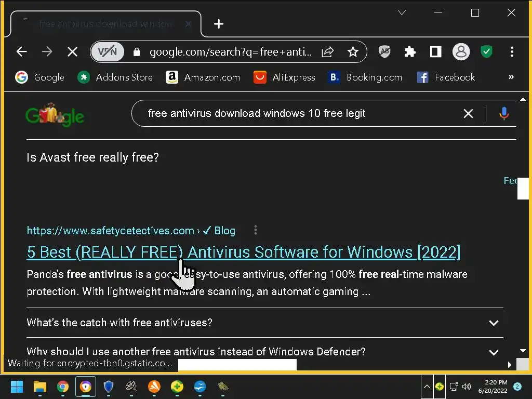Open the safetydetectives.com URL breadcrumb
The height and width of the screenshot is (399, 532).
pyautogui.click(x=130, y=231)
